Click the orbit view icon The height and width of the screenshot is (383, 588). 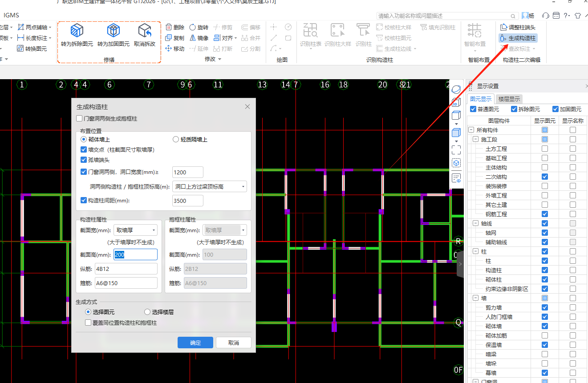456,89
